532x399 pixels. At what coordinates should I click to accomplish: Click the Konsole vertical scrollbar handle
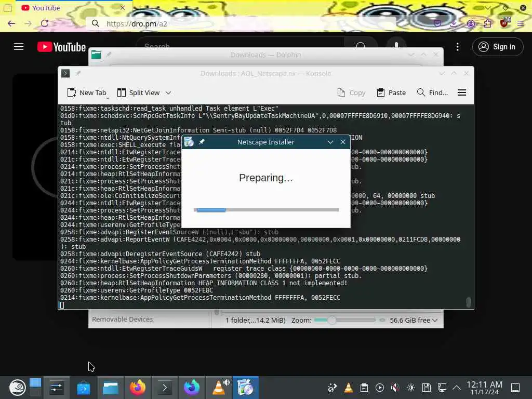[x=469, y=302]
